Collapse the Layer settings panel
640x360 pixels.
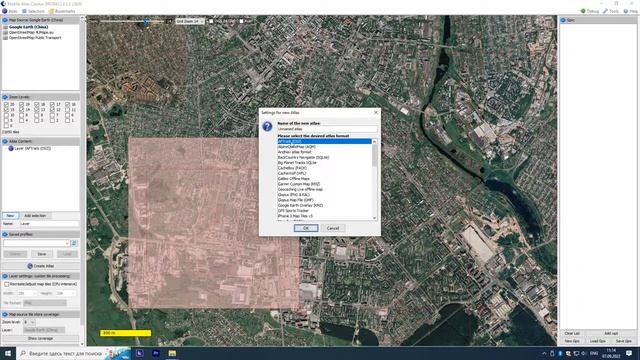[5, 276]
